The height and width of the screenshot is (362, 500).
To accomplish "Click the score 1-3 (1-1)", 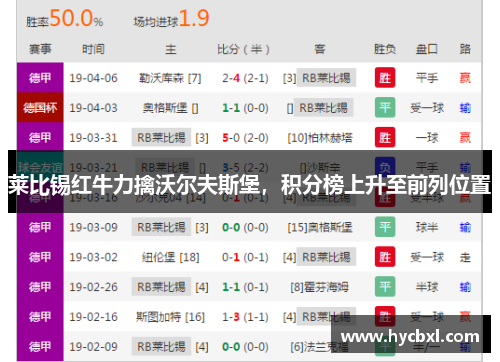I will pyautogui.click(x=245, y=317).
